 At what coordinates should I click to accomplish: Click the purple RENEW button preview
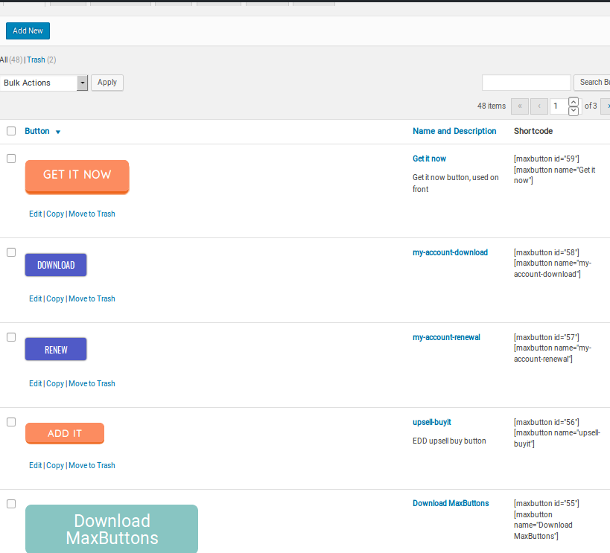tap(56, 350)
